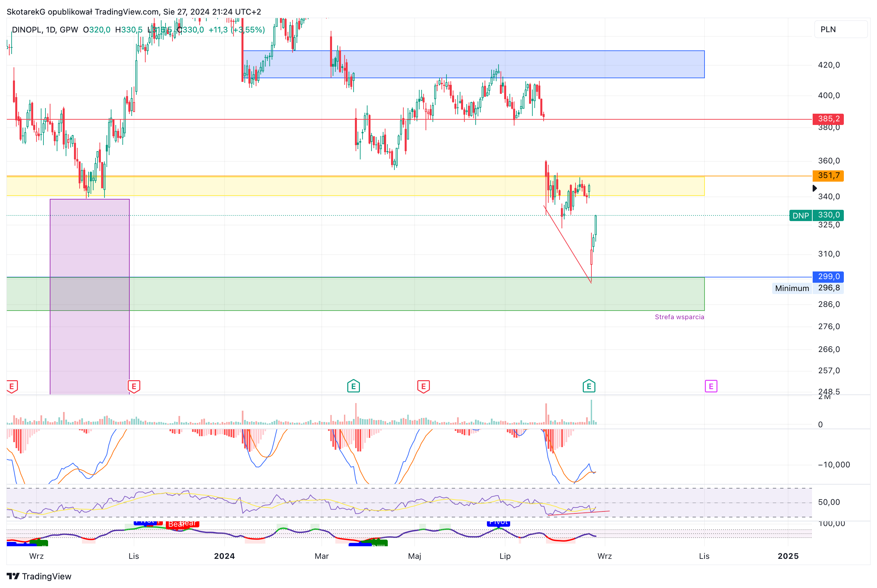This screenshot has height=588, width=877.
Task: Click the 50,00 RSI scale label
Action: (x=829, y=502)
